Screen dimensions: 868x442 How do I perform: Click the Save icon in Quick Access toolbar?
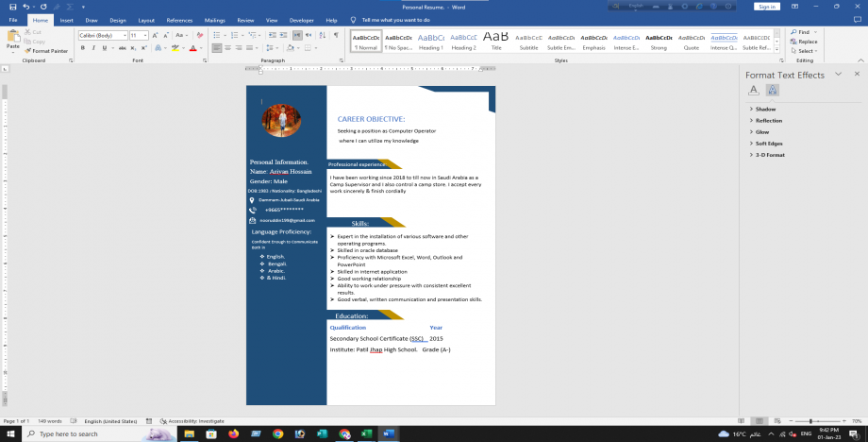(x=12, y=7)
